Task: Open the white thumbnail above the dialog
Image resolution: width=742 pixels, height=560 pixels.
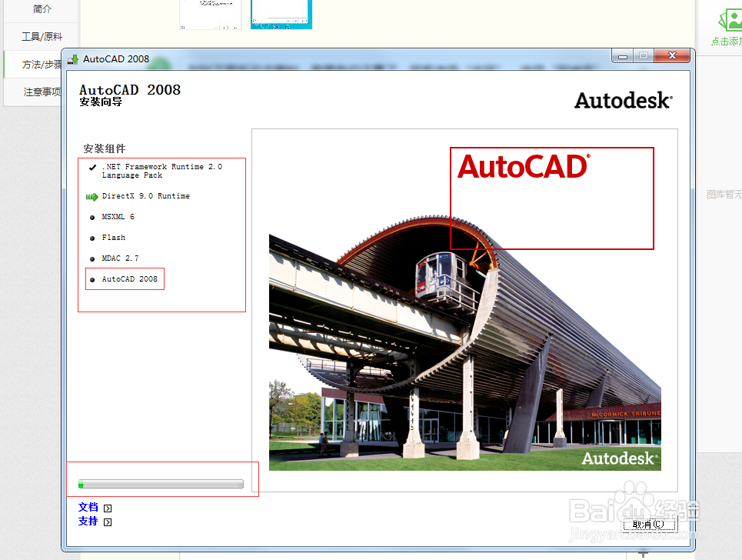Action: click(211, 14)
